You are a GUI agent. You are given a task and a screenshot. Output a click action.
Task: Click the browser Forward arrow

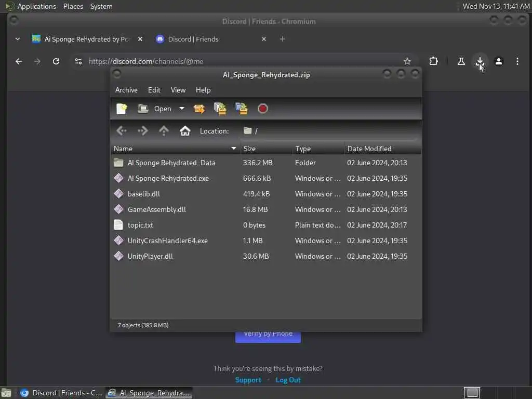pos(37,61)
